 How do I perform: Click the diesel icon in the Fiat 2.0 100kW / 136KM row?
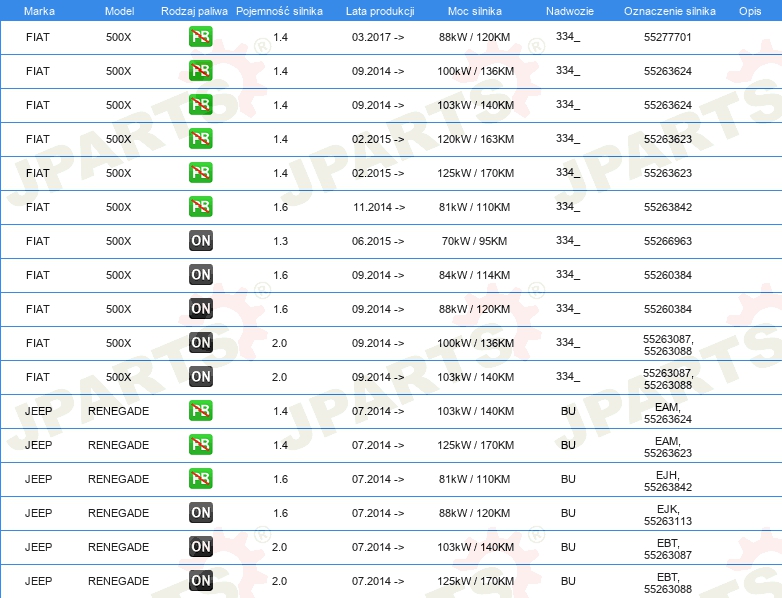(x=200, y=343)
